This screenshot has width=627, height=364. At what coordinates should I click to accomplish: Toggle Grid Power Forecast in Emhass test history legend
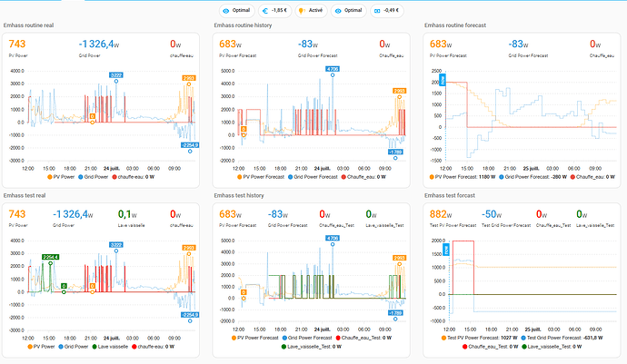pyautogui.click(x=307, y=338)
